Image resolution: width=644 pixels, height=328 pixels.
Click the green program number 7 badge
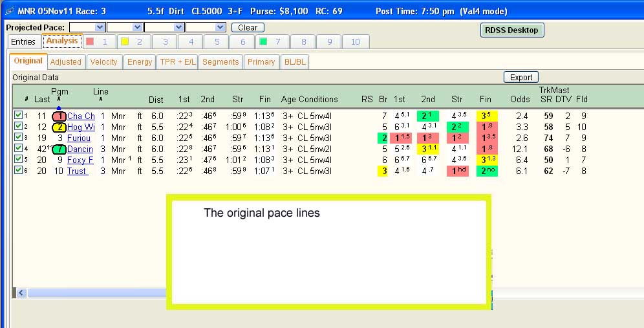tap(59, 149)
